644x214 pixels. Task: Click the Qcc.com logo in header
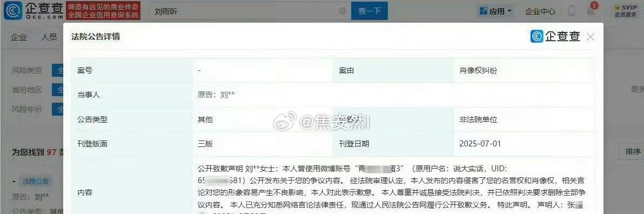point(33,11)
